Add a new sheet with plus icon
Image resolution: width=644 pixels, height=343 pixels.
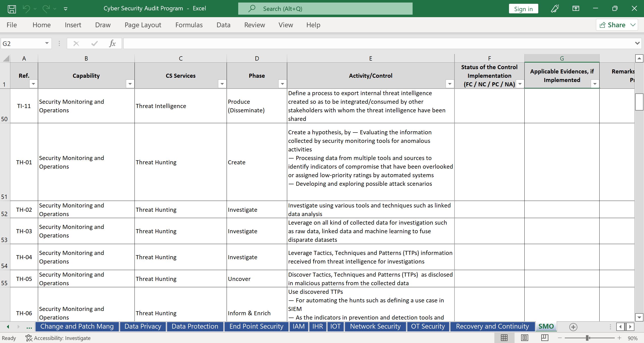point(573,327)
